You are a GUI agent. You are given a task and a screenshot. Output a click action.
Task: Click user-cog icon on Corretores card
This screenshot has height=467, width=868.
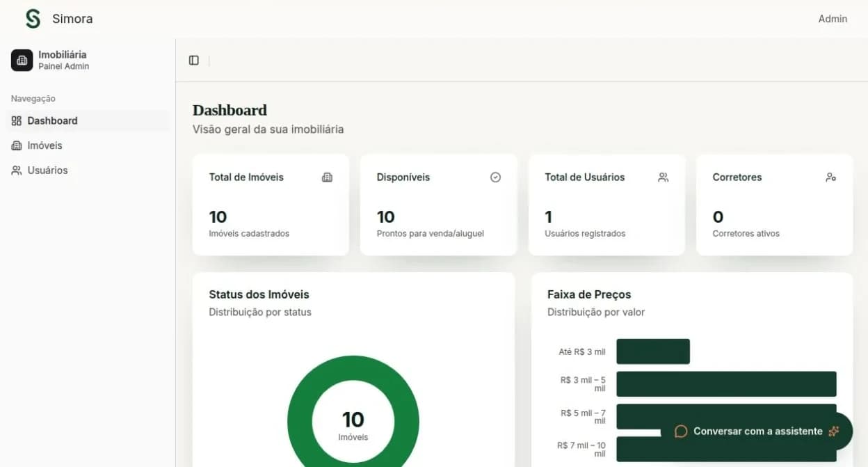831,177
